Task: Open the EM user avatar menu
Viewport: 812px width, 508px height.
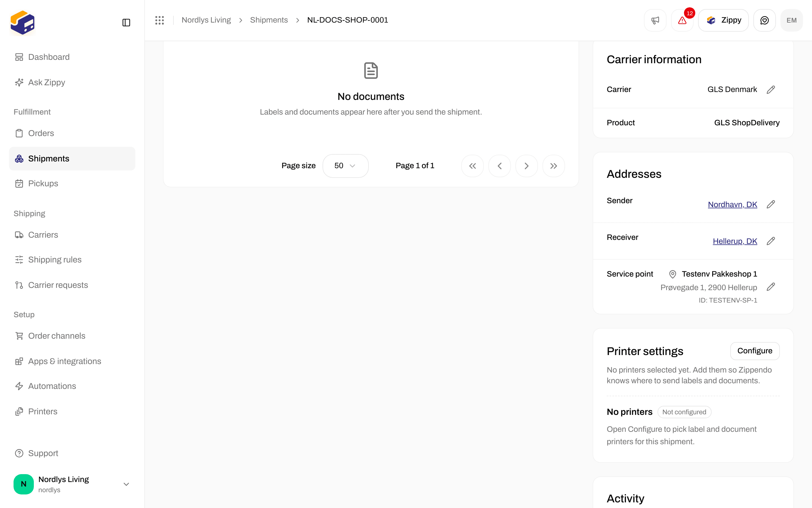Action: tap(791, 20)
